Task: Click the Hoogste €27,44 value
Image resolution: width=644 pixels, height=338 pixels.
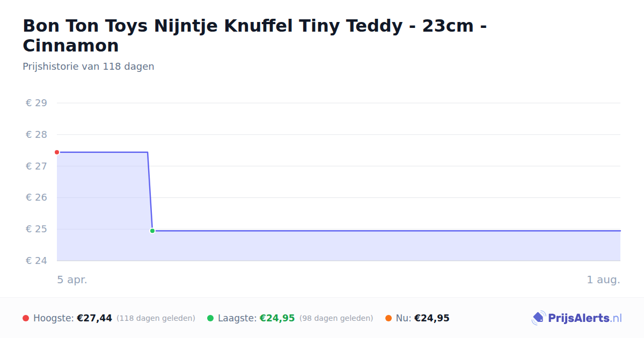Action: pyautogui.click(x=94, y=318)
